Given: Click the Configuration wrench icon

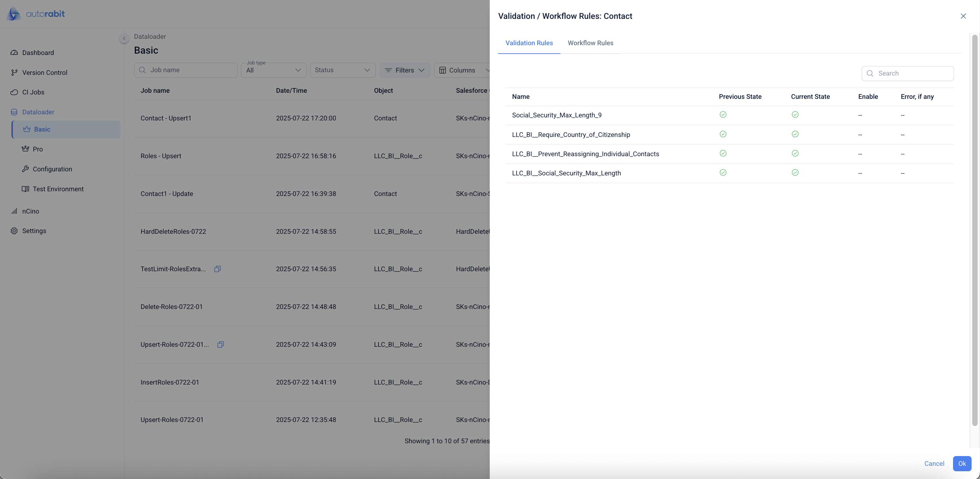Looking at the screenshot, I should tap(26, 169).
